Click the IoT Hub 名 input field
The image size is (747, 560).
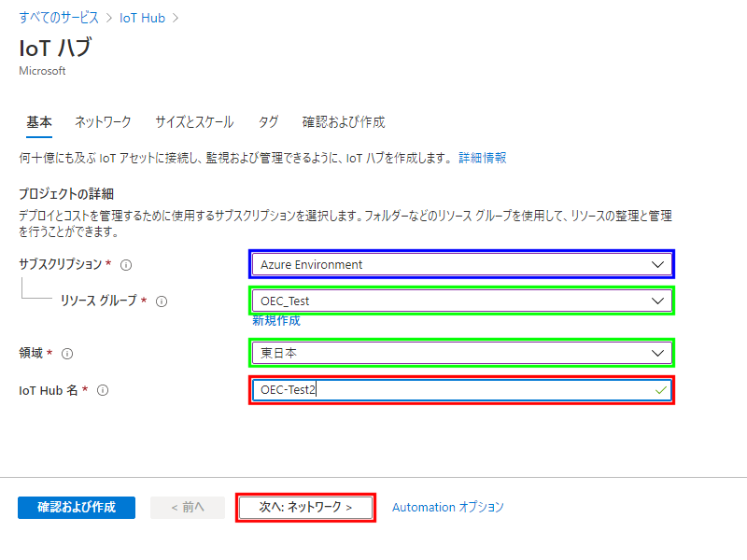tap(461, 390)
